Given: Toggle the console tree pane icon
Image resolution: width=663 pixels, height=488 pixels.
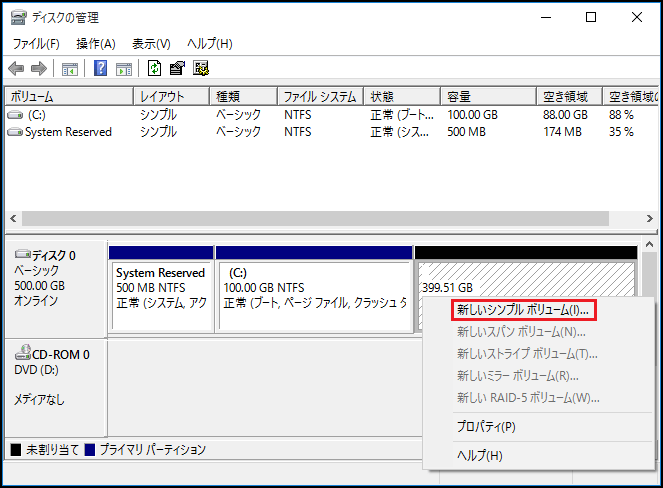Looking at the screenshot, I should 70,68.
